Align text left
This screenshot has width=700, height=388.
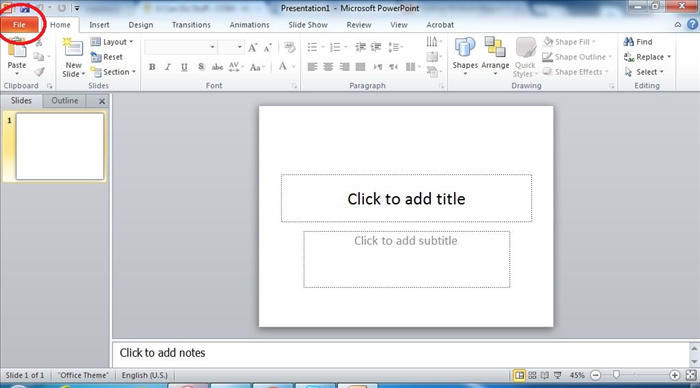click(312, 67)
